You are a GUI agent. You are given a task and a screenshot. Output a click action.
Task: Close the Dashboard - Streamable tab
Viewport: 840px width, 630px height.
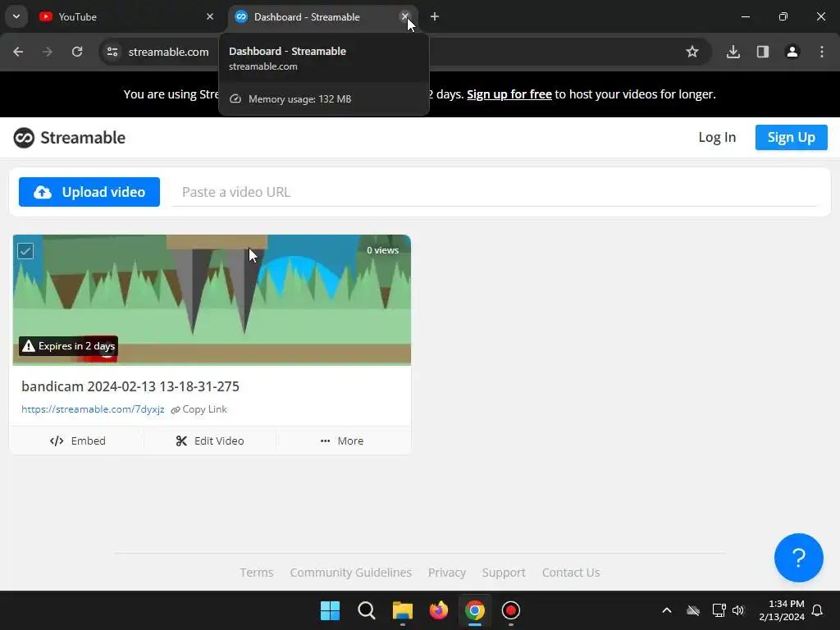[405, 16]
